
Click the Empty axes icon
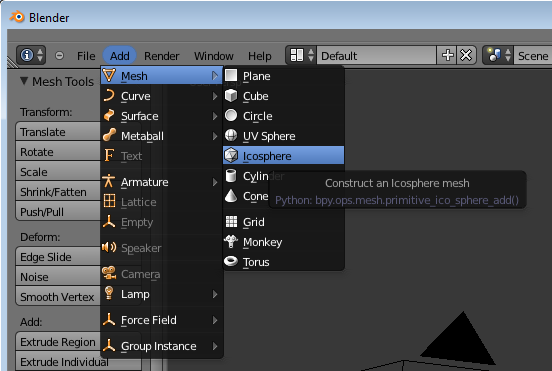tap(109, 221)
